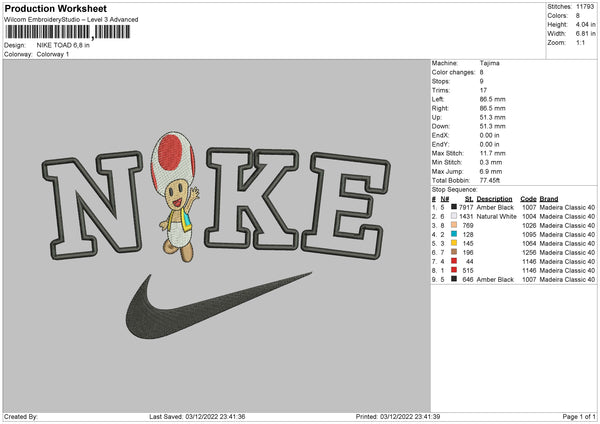Click the peach swatch in stop row 769
The image size is (600, 424).
coord(454,225)
